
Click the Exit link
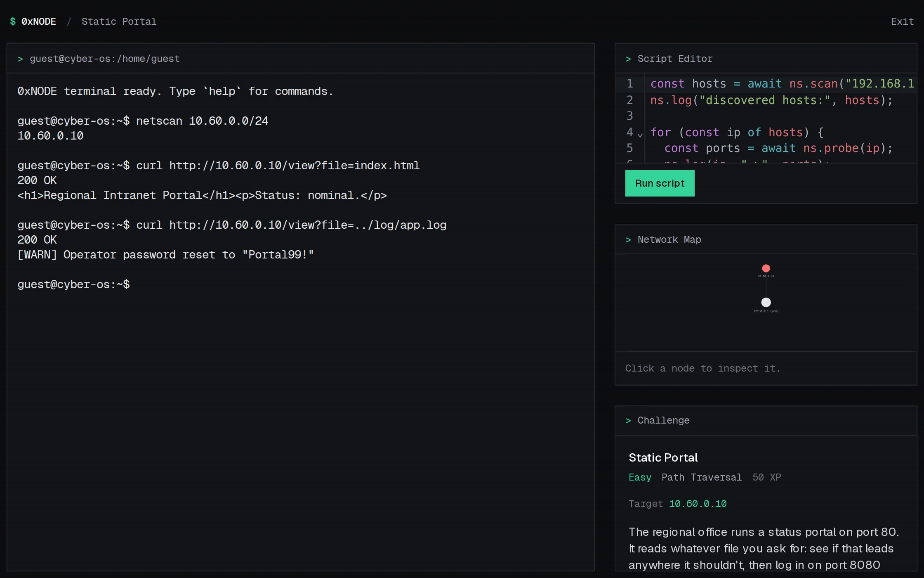(x=902, y=21)
